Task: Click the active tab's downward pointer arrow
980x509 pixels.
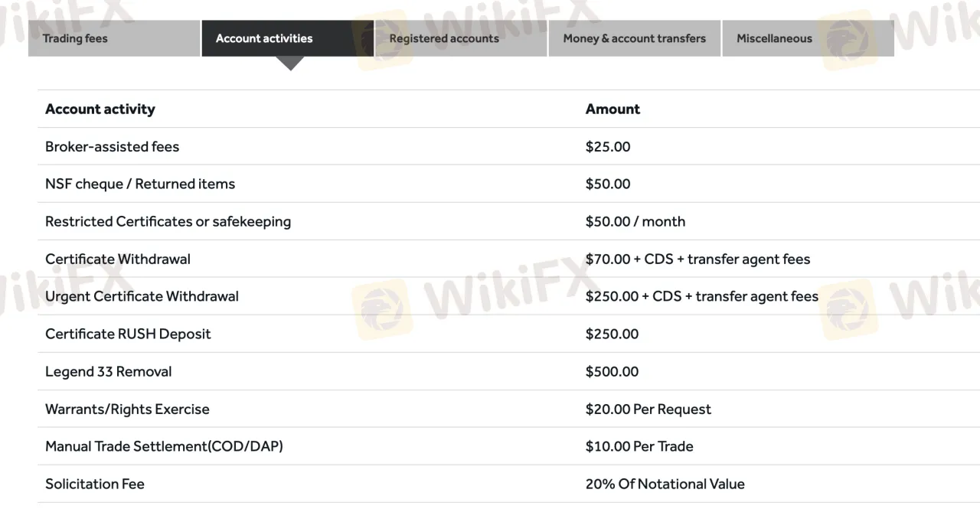Action: tap(289, 64)
